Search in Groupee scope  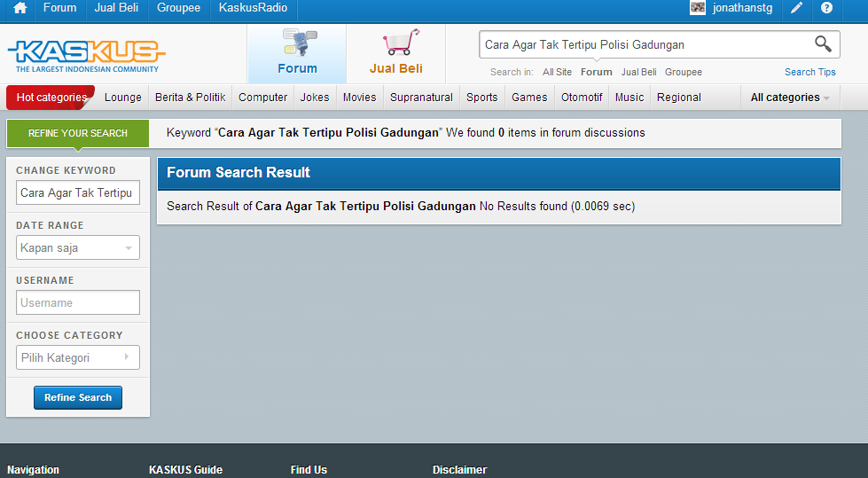[x=683, y=72]
